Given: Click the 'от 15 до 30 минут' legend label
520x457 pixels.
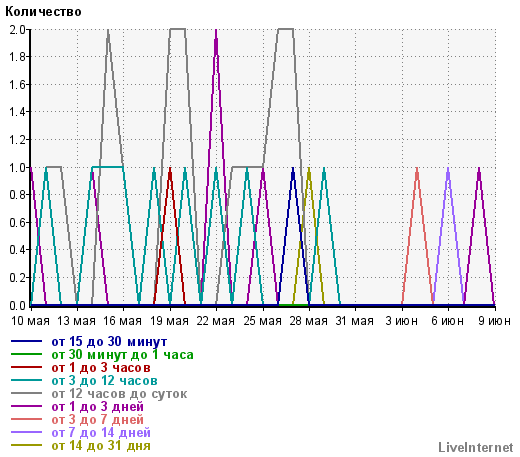Looking at the screenshot, I should [109, 342].
